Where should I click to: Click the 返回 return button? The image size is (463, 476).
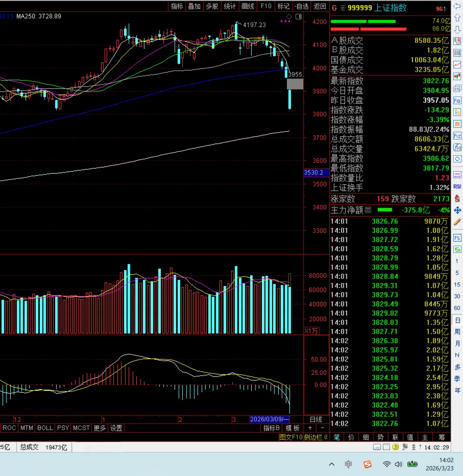tap(320, 6)
